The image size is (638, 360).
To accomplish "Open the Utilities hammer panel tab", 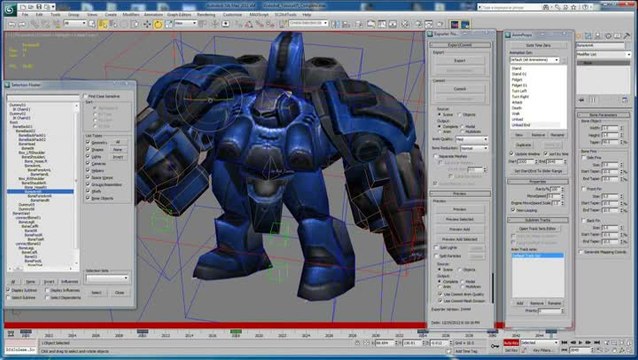I will click(628, 36).
